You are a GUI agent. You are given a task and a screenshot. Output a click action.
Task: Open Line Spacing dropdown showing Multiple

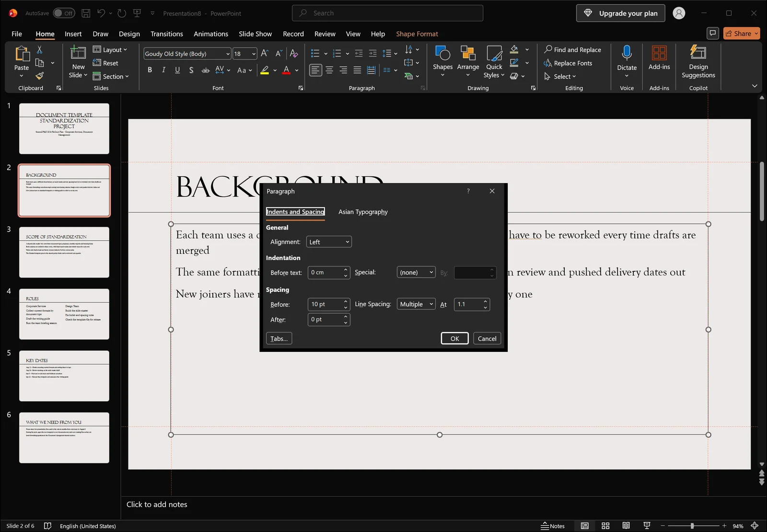(416, 304)
